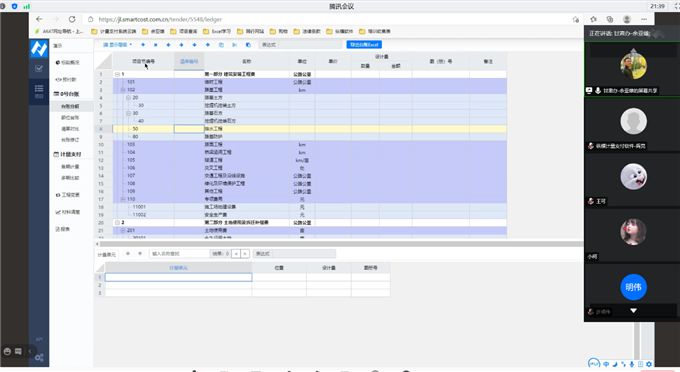Click the paste icon in the ledger toolbar
Screen dimensions: 680x372
pyautogui.click(x=248, y=45)
